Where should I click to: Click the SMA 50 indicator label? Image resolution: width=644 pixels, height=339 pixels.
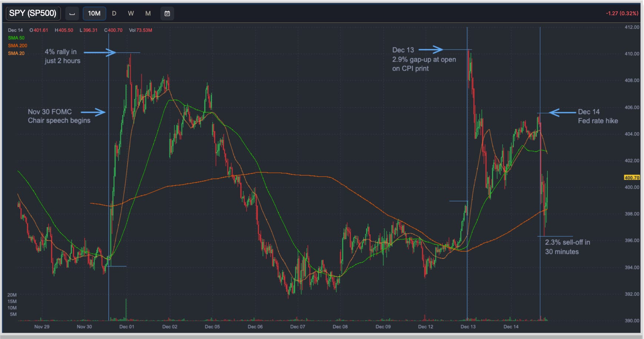click(x=16, y=38)
